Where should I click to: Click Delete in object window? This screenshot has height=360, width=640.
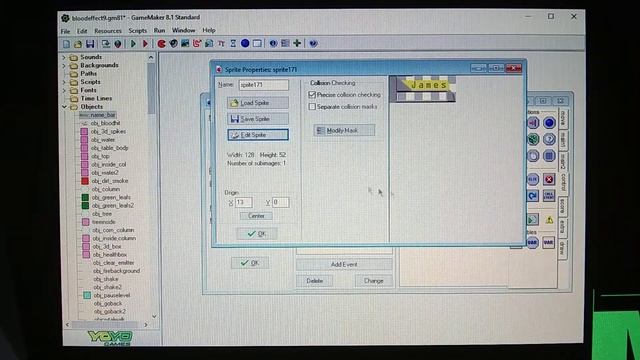coord(315,281)
